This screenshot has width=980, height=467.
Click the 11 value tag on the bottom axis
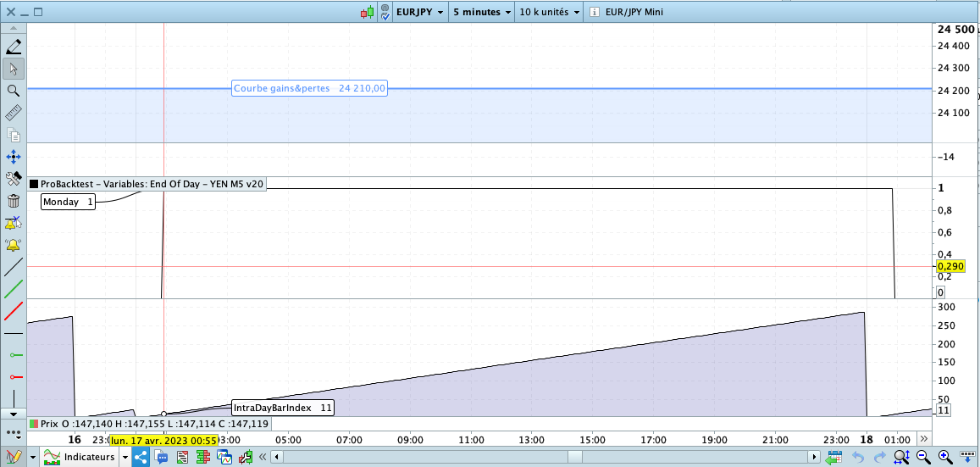tap(943, 410)
